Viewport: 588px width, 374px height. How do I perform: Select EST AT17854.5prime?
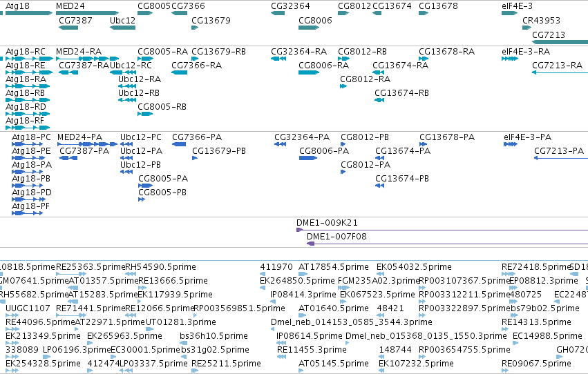pyautogui.click(x=303, y=274)
